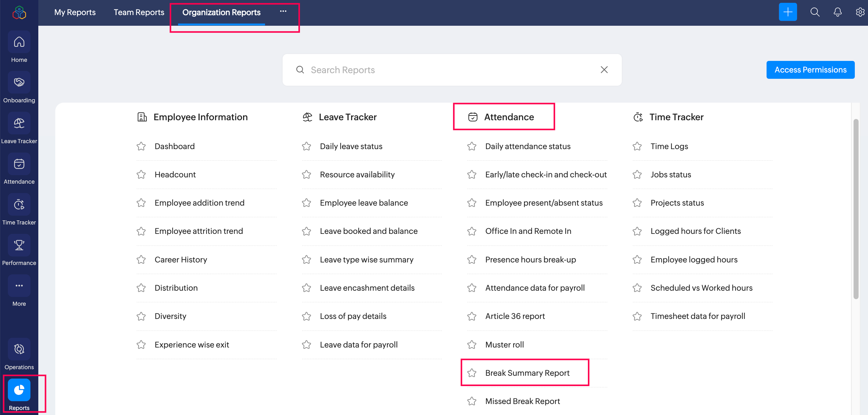Go to Leave Tracker in sidebar

pos(19,123)
